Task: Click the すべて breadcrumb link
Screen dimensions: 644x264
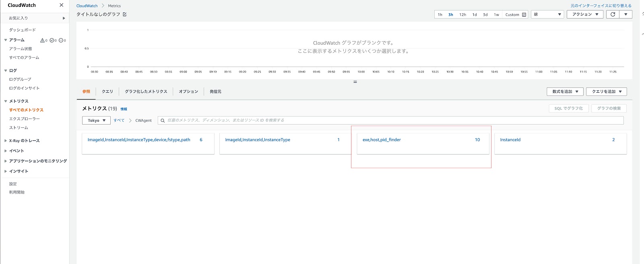Action: pyautogui.click(x=119, y=121)
